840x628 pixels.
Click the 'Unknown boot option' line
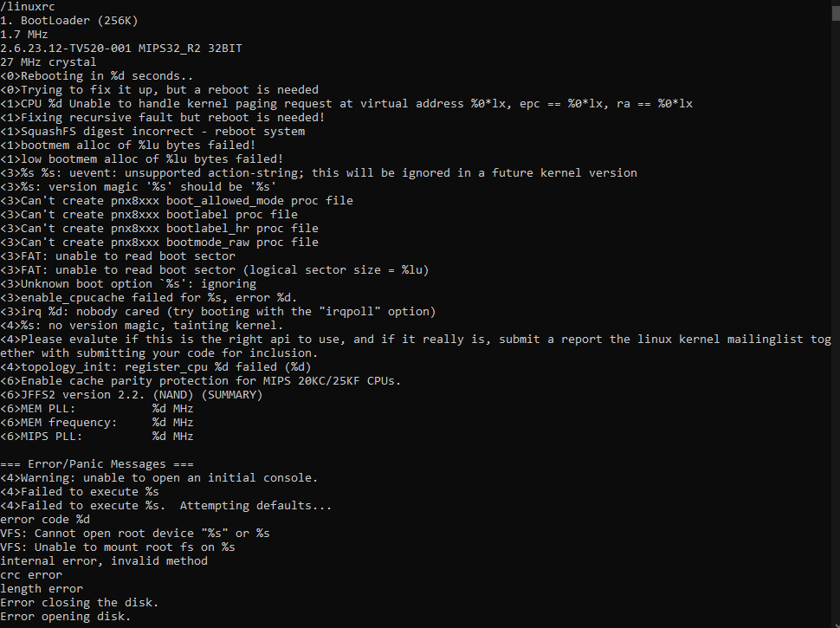tap(128, 284)
